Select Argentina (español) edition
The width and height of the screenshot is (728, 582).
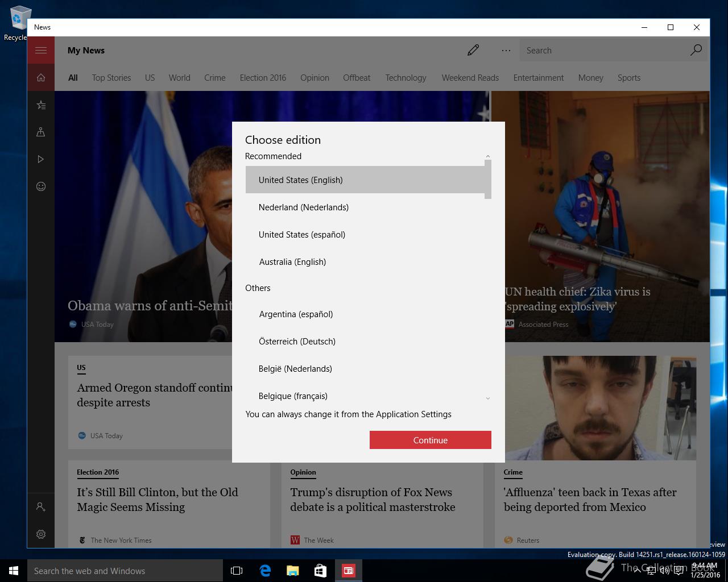365,314
